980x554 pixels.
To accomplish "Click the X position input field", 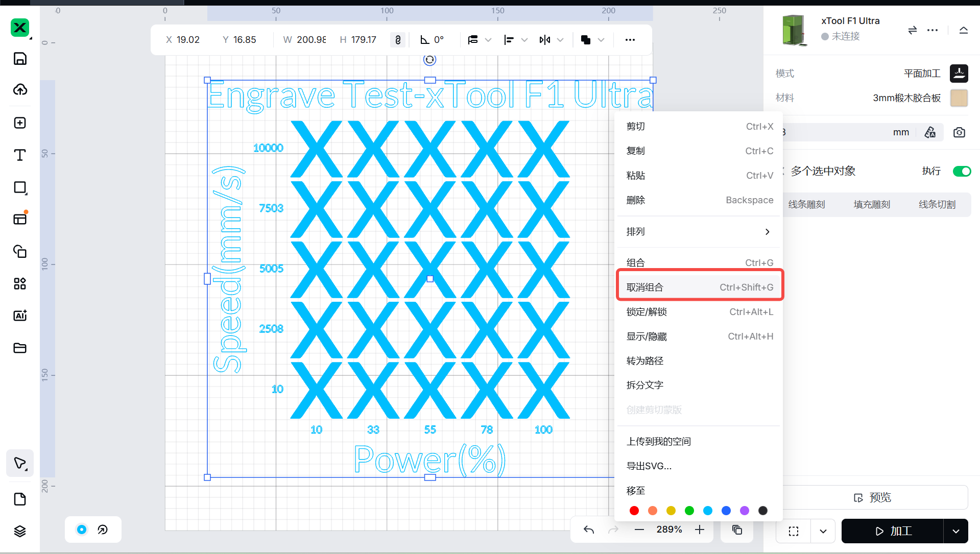I will click(189, 40).
